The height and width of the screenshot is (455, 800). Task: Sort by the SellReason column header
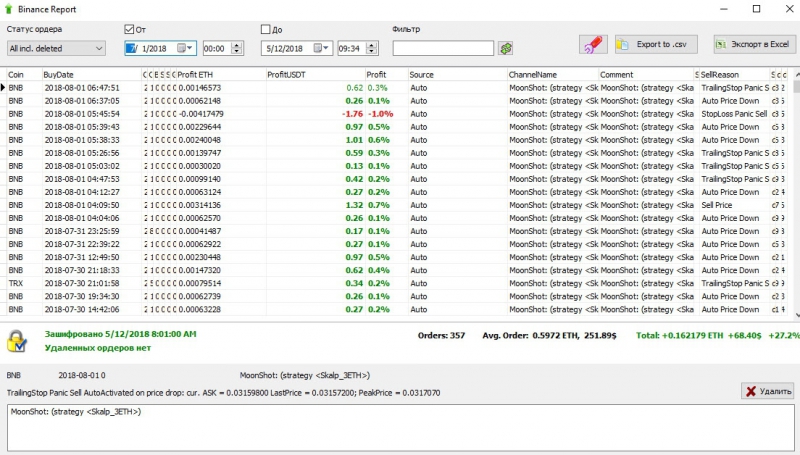[734, 74]
